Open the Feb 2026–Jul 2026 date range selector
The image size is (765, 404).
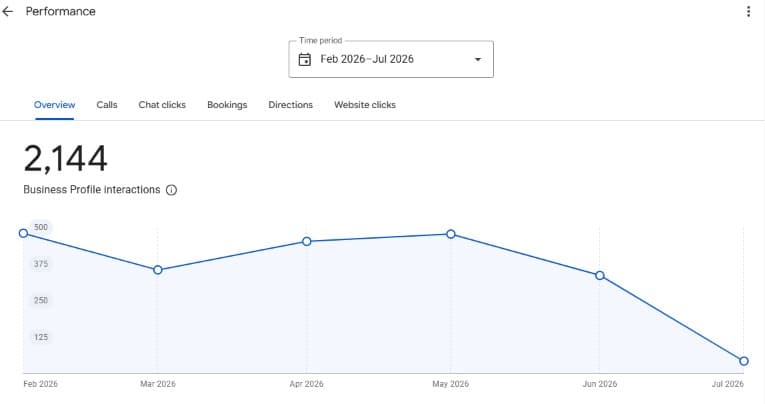tap(391, 59)
